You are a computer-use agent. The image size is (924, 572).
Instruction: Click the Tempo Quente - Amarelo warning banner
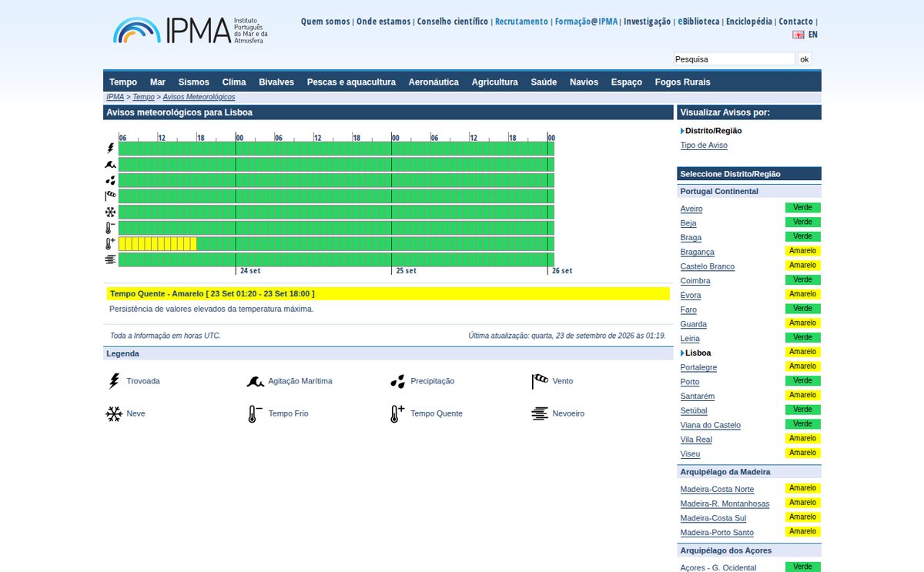[388, 294]
